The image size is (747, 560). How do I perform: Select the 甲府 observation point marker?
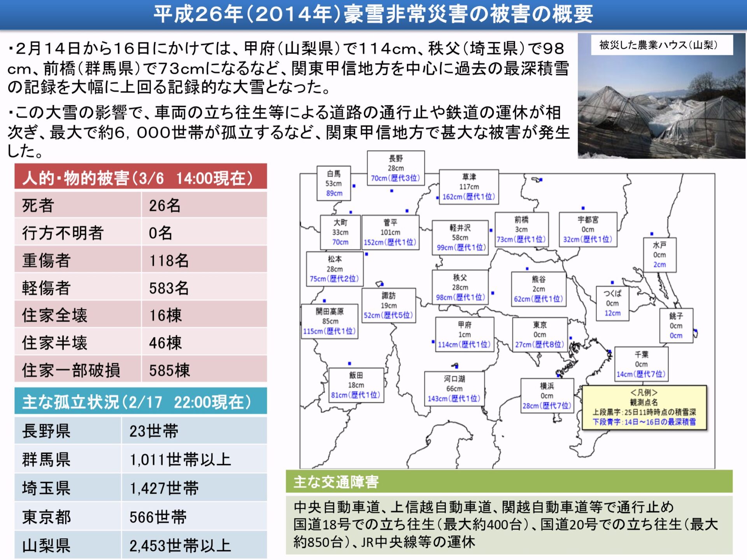(432, 342)
